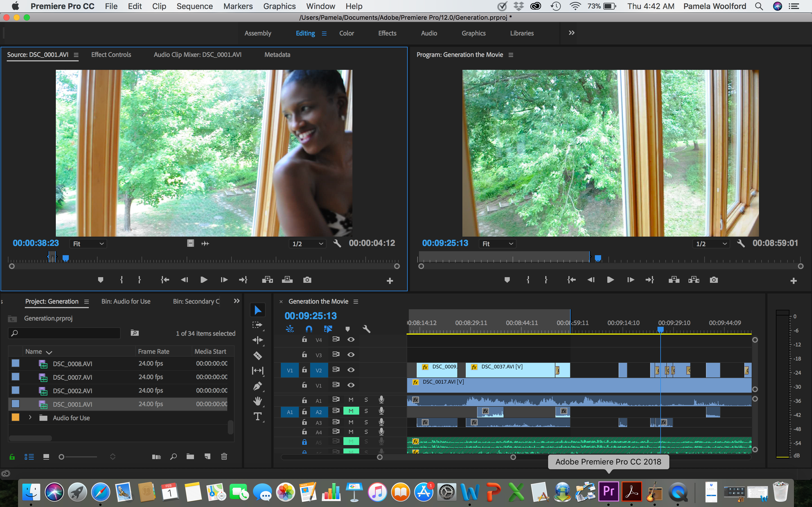
Task: Click Insert button in Source monitor
Action: click(x=267, y=280)
